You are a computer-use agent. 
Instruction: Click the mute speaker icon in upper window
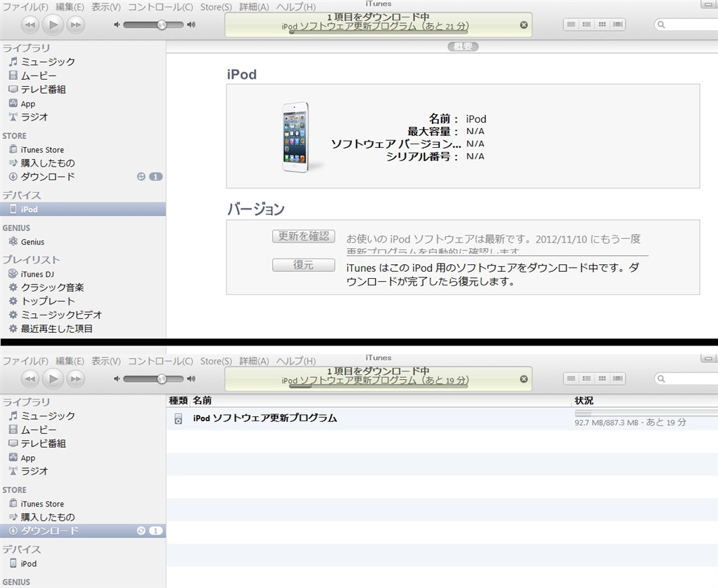[117, 25]
